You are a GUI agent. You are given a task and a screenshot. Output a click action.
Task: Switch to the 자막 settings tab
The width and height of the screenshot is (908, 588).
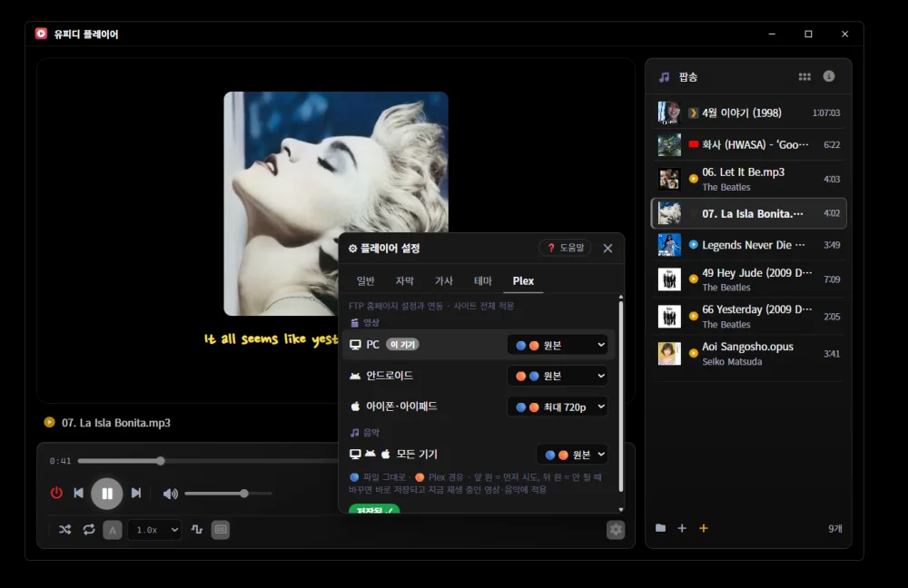click(404, 280)
